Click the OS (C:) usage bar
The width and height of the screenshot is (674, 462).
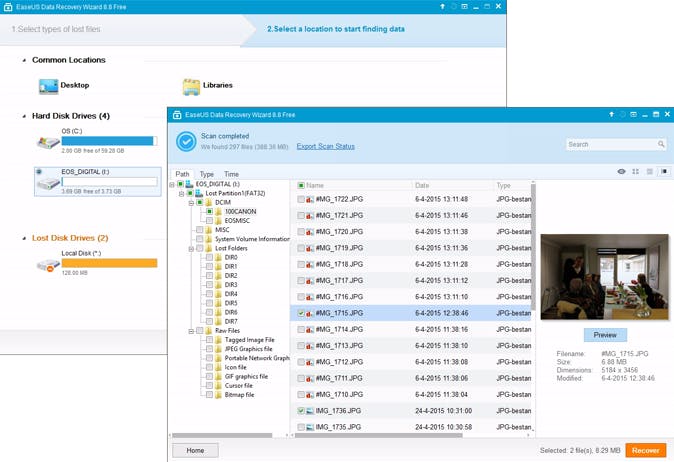click(x=109, y=141)
